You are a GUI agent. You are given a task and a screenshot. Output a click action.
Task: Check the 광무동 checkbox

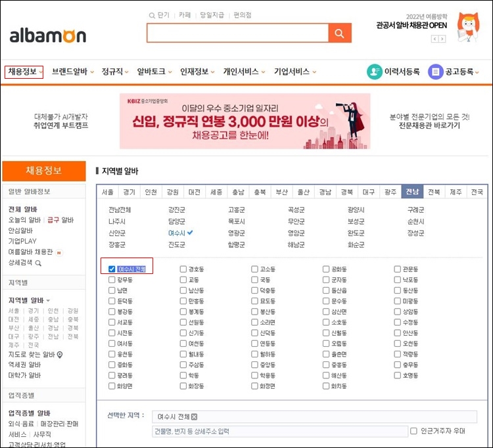click(112, 280)
